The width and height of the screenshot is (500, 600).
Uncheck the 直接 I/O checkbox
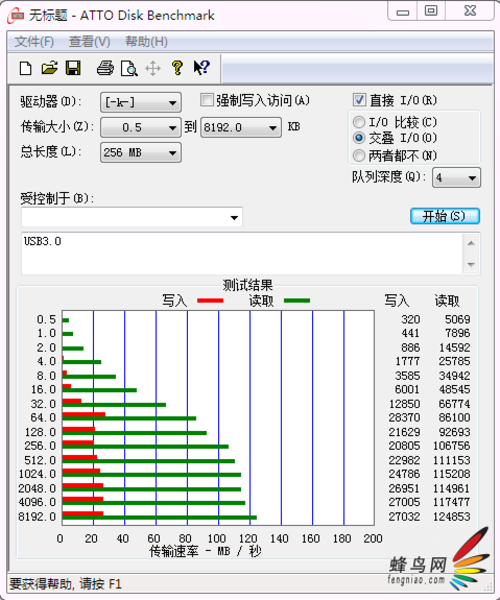359,100
